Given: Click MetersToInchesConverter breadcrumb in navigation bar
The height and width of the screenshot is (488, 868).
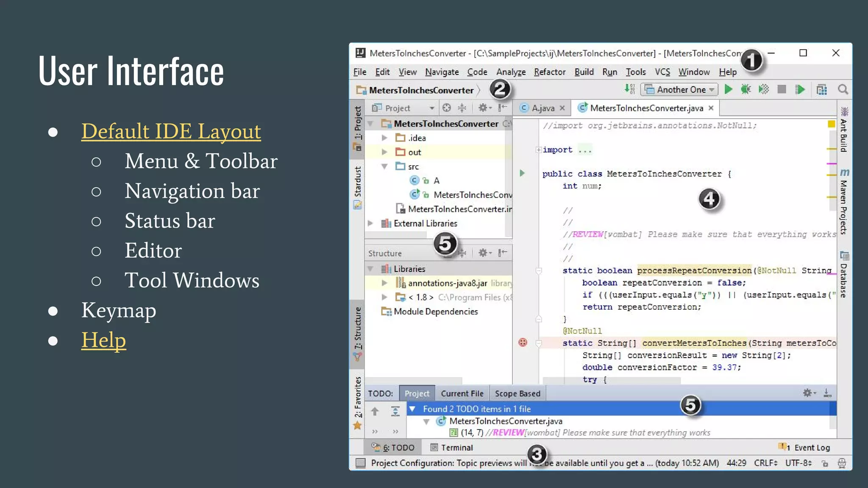Looking at the screenshot, I should click(416, 90).
